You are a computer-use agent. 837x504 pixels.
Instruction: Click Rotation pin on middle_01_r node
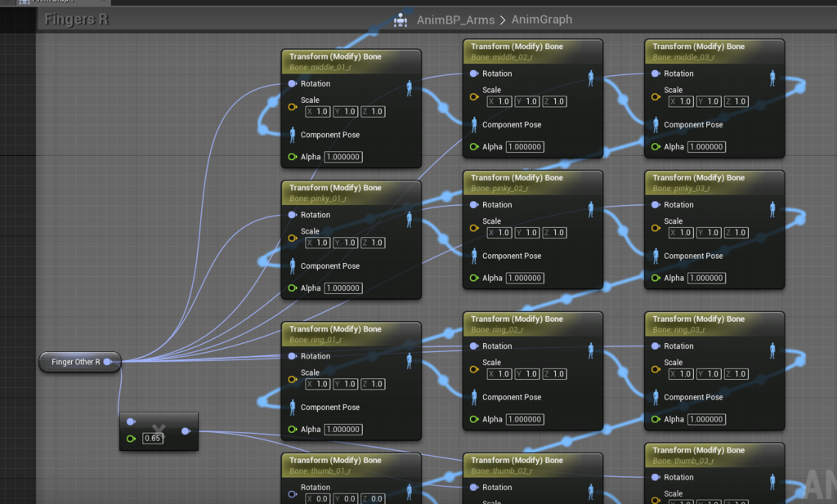coord(292,84)
